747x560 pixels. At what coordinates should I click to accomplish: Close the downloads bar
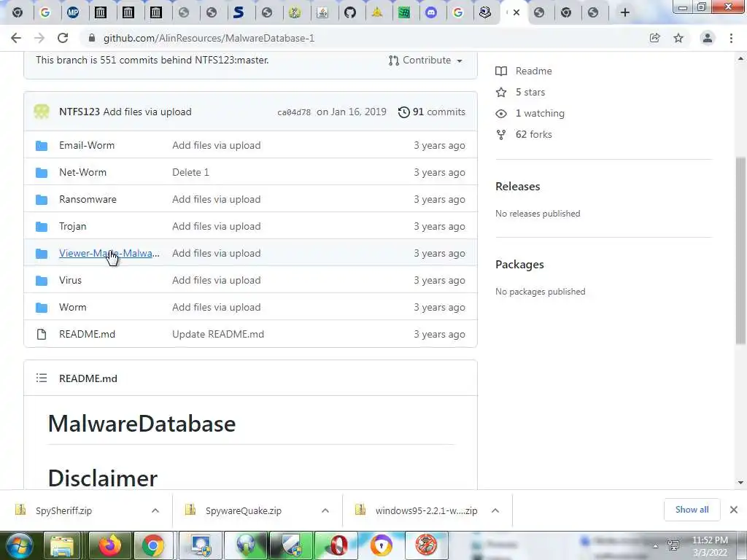(734, 510)
